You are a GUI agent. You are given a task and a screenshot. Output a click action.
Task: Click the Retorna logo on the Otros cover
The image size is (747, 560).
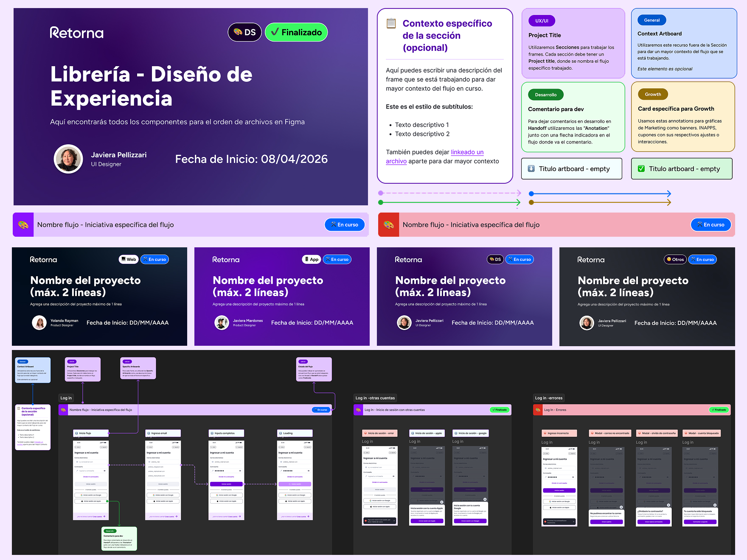point(591,260)
